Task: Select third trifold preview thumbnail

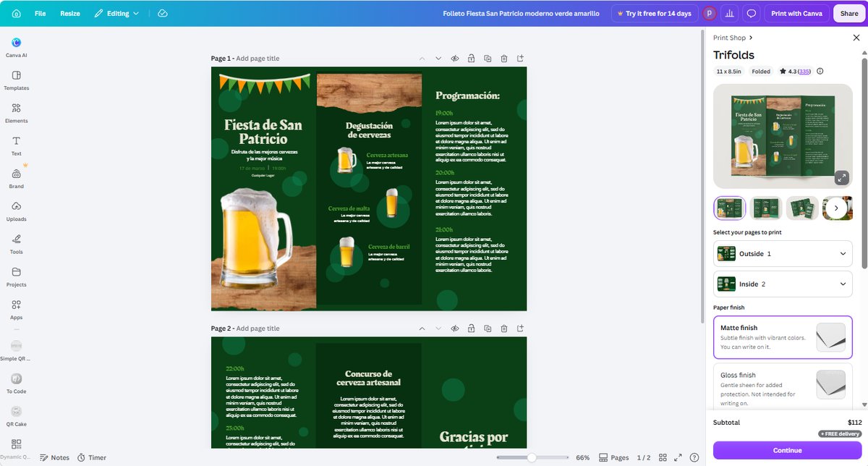Action: pos(802,208)
